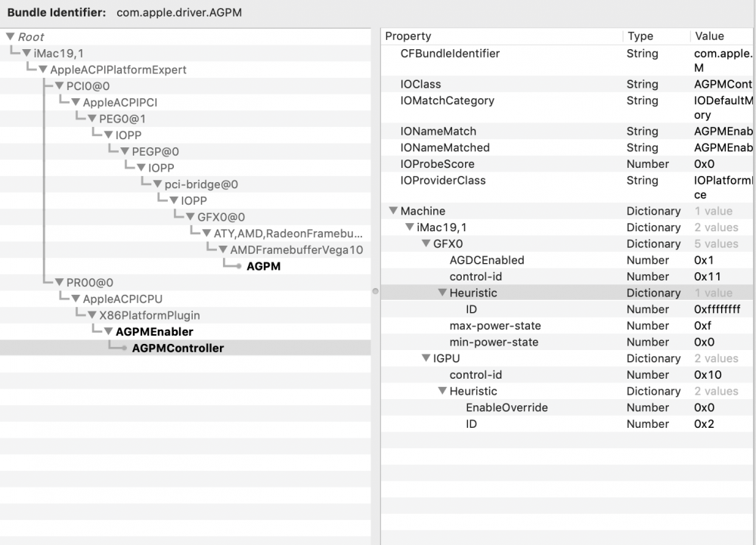The image size is (756, 545).
Task: Click the 0x2 ID value
Action: point(704,423)
